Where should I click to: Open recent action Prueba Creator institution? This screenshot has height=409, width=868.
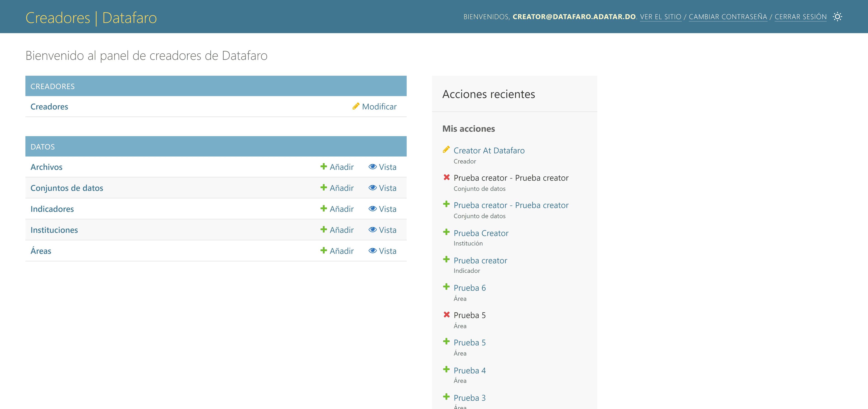point(481,233)
